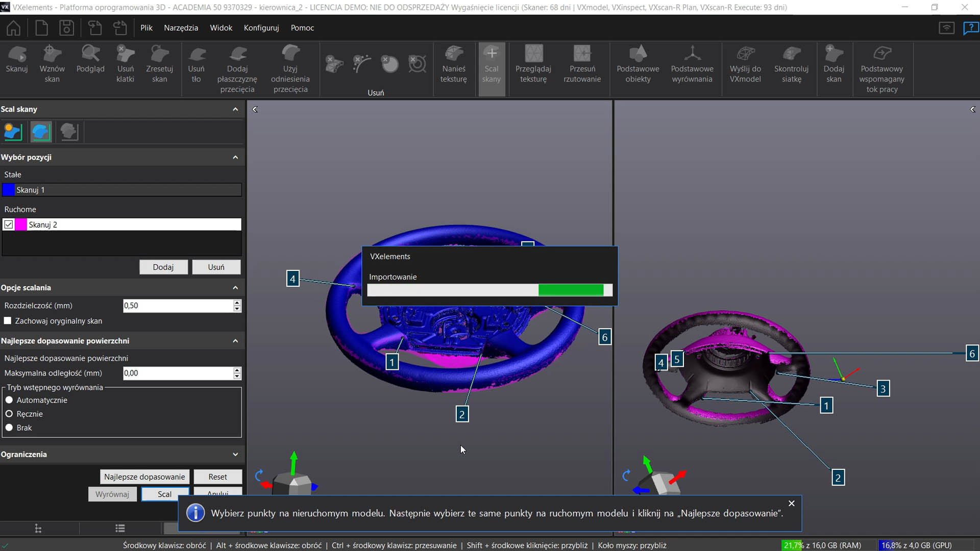This screenshot has height=551, width=980.
Task: Save session with floppy disk icon
Action: point(67,28)
